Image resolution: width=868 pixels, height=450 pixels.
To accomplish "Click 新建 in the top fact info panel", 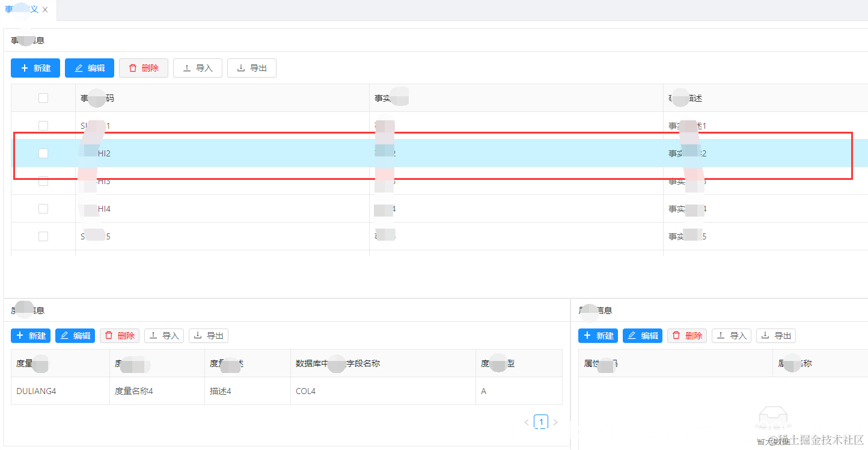I will (x=35, y=68).
